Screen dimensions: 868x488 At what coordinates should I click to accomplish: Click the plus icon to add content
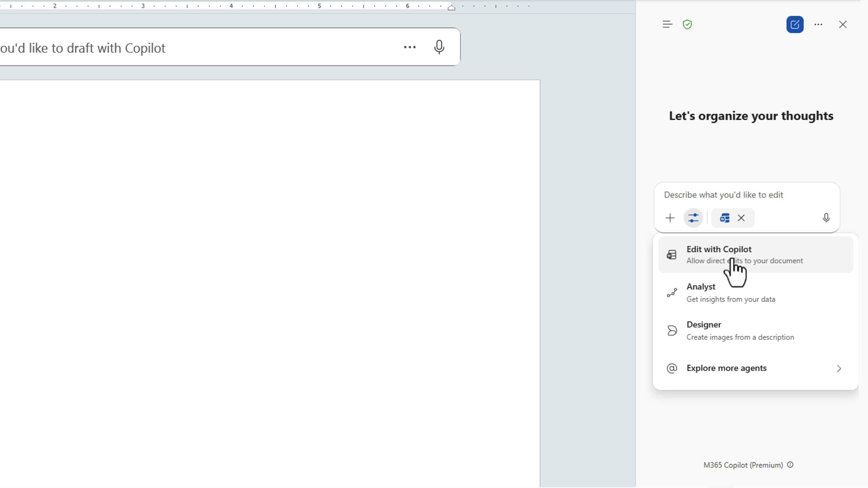[x=670, y=218]
